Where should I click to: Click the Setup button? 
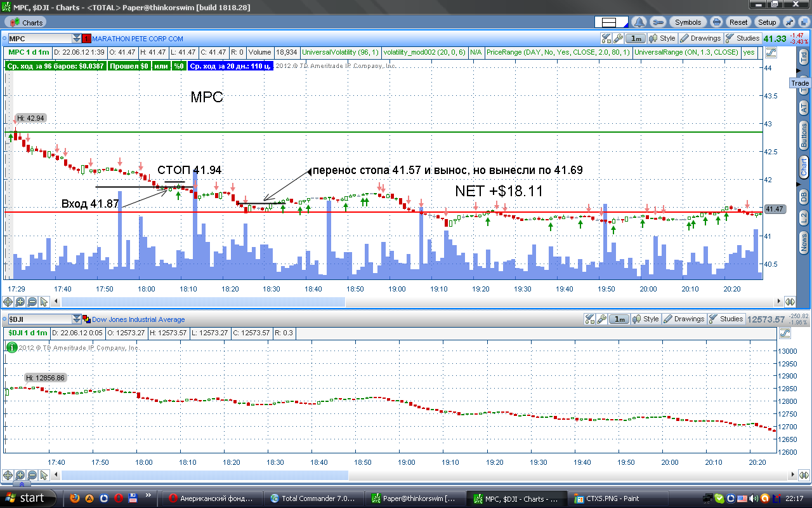767,22
